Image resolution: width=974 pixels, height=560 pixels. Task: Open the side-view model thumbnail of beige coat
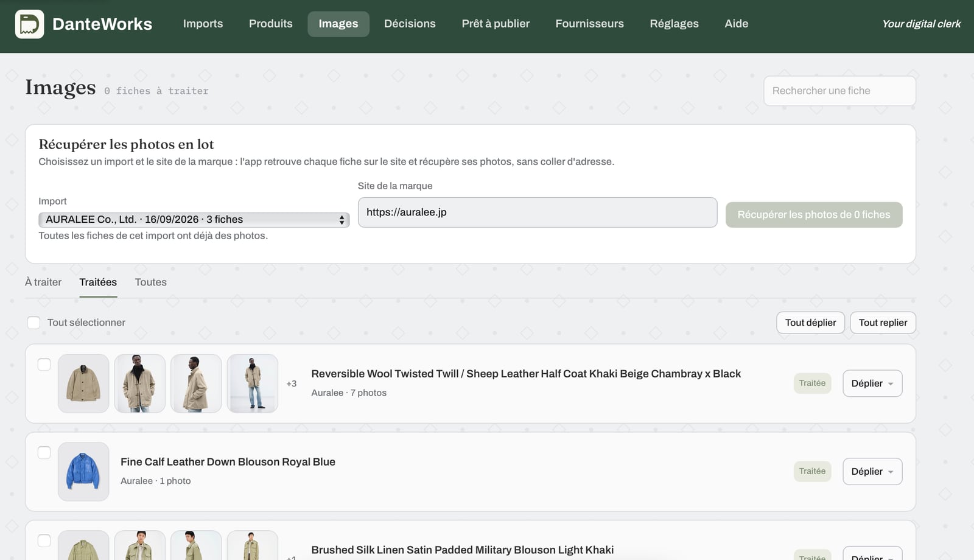coord(196,383)
